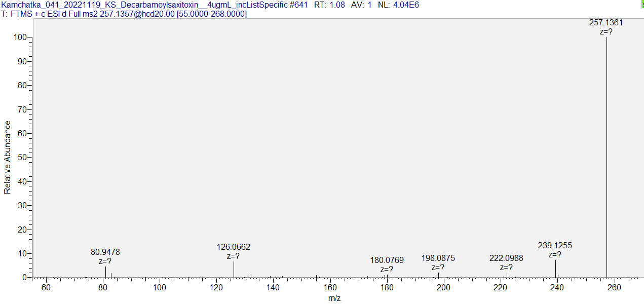Click the green pin icon in top-right corner

click(x=642, y=5)
